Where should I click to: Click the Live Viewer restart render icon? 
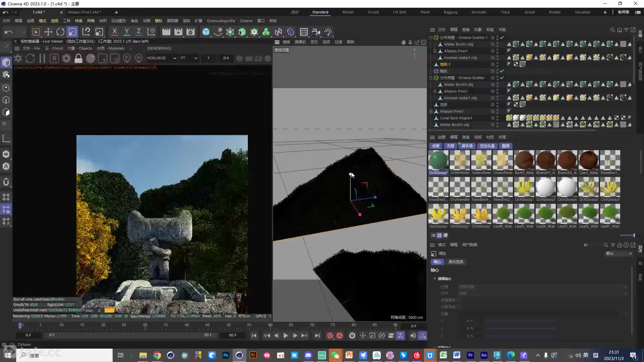coord(30,58)
